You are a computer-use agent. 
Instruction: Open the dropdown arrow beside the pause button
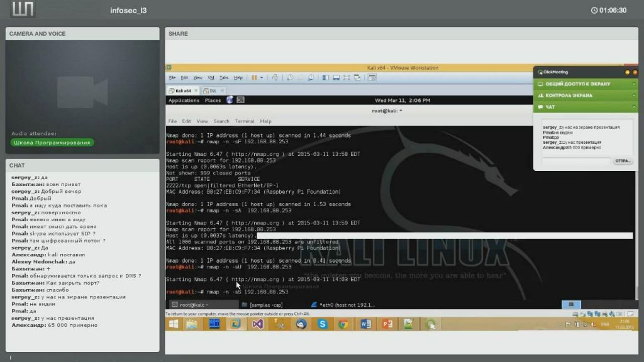(x=262, y=78)
